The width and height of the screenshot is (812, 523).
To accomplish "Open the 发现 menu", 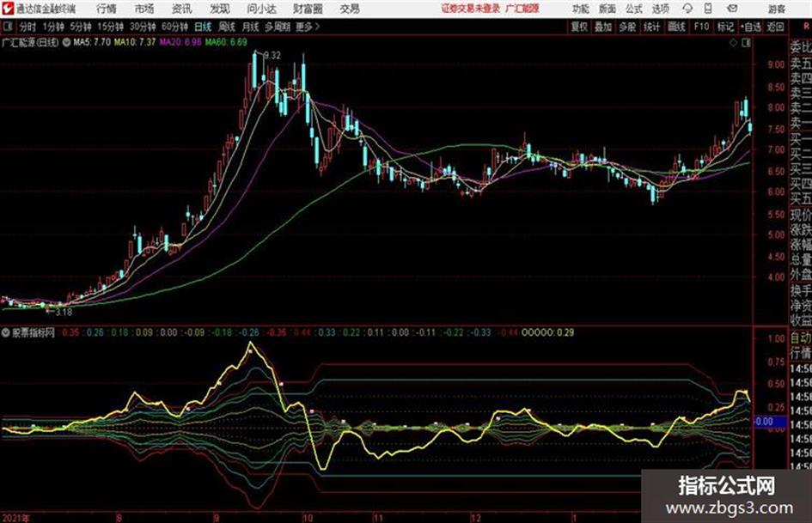I will pyautogui.click(x=220, y=9).
